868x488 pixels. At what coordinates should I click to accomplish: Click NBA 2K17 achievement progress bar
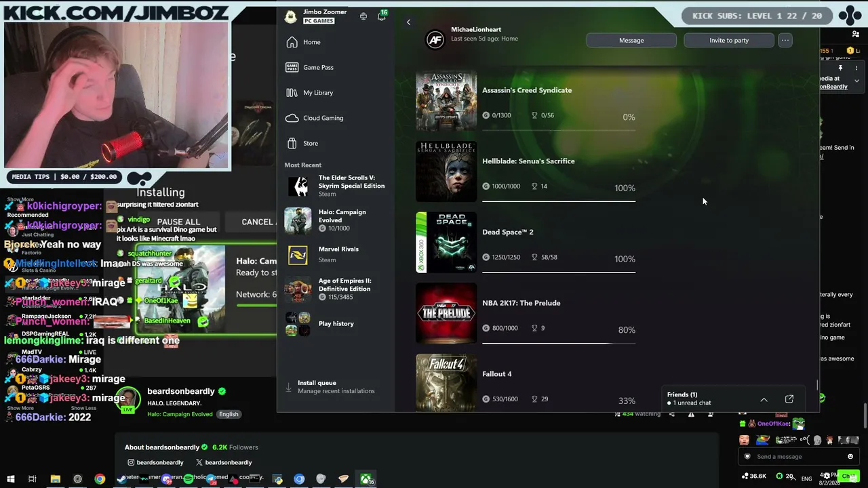tap(559, 343)
